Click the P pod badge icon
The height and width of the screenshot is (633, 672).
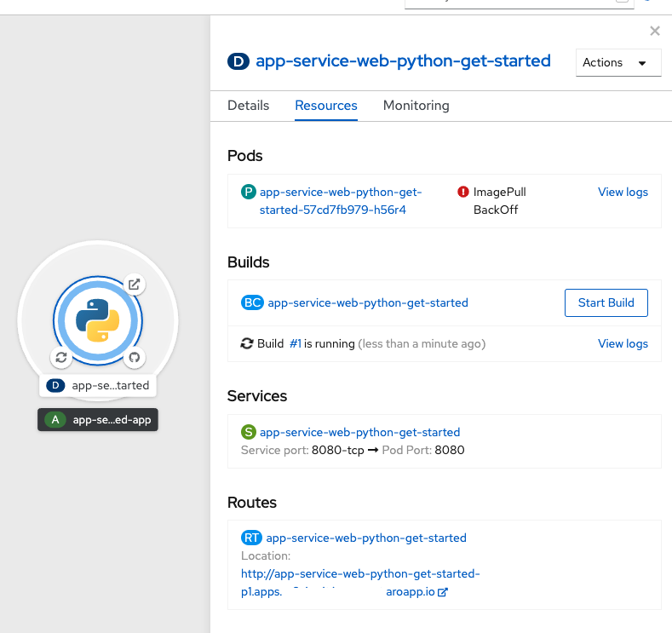pos(249,192)
